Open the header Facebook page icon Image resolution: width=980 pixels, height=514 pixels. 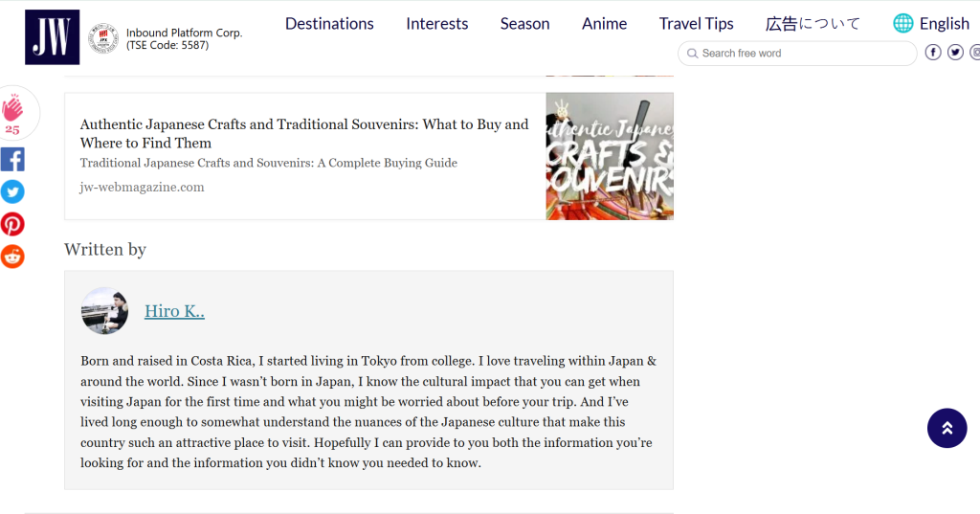pos(933,53)
